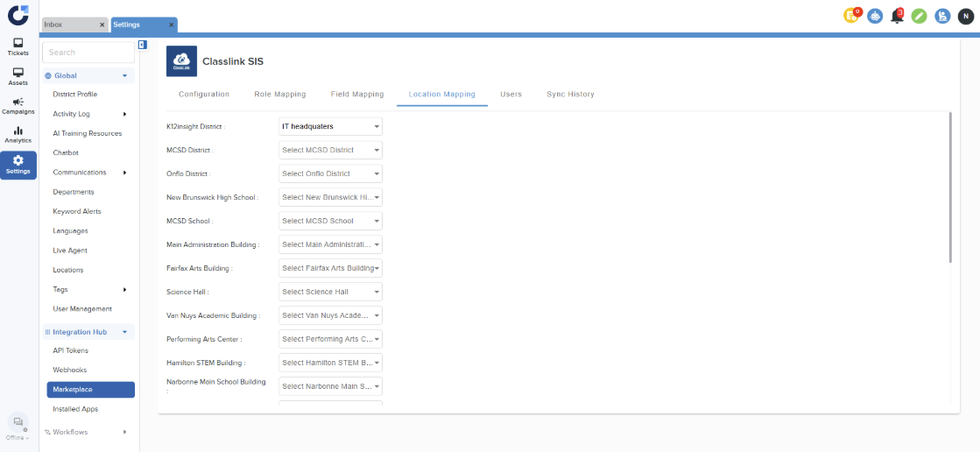The height and width of the screenshot is (452, 980).
Task: Open the chatbot robot icon in header
Action: (x=874, y=16)
